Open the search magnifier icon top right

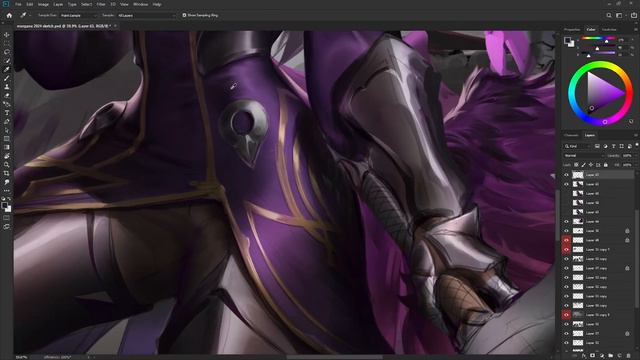609,16
